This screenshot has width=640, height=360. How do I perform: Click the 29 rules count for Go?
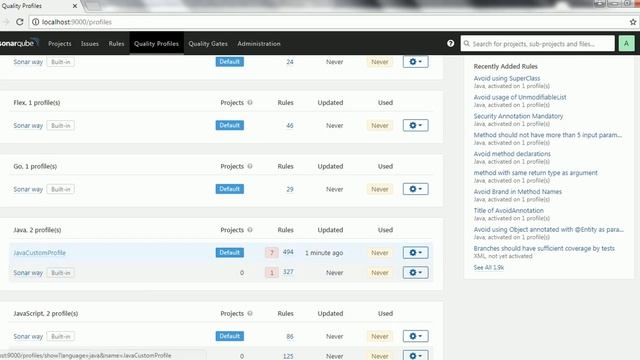pyautogui.click(x=290, y=189)
